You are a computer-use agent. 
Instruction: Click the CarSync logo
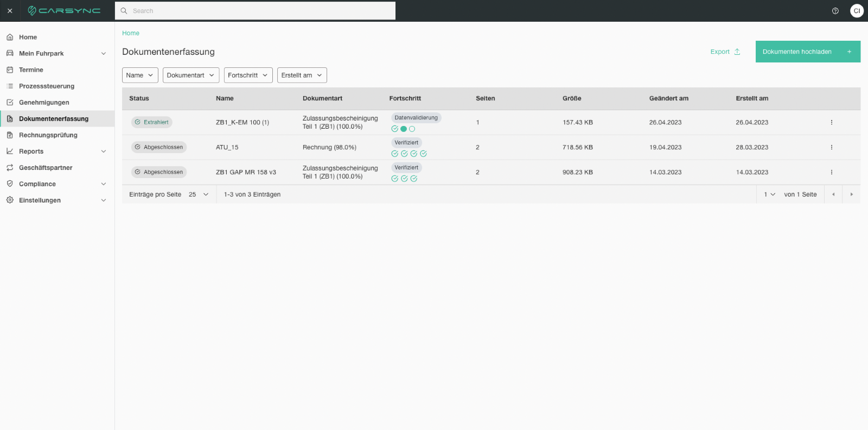(x=64, y=11)
